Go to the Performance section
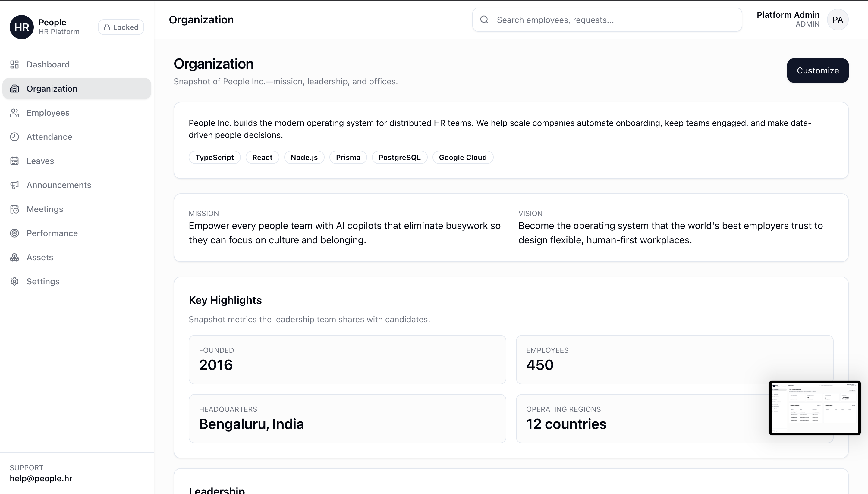Screen dimensions: 868x494 point(52,233)
